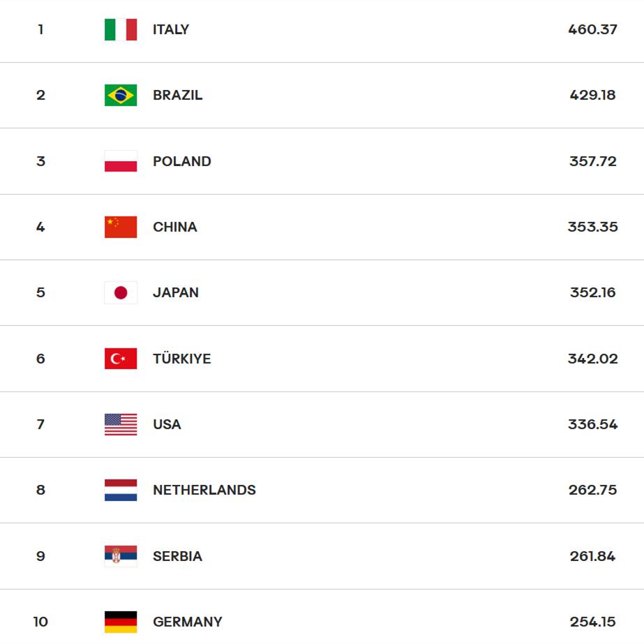Click the Brazil flag icon
Image resolution: width=644 pixels, height=644 pixels.
(x=121, y=96)
